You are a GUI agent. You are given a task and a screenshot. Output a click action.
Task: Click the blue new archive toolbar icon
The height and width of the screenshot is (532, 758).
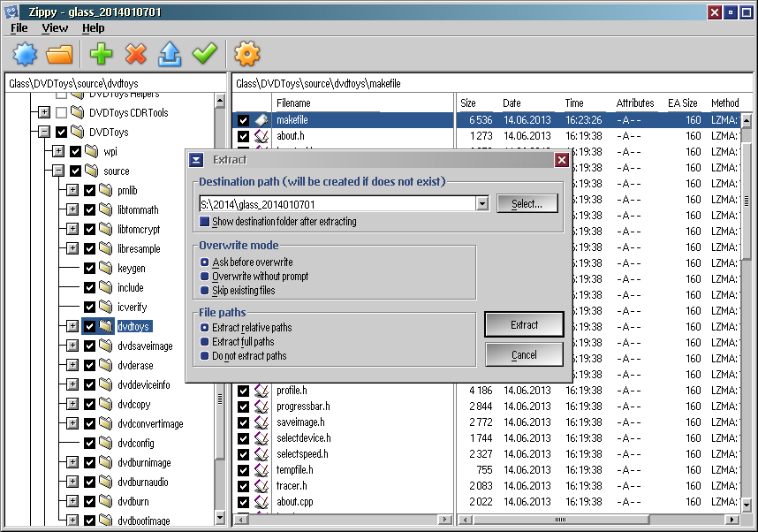pos(26,54)
